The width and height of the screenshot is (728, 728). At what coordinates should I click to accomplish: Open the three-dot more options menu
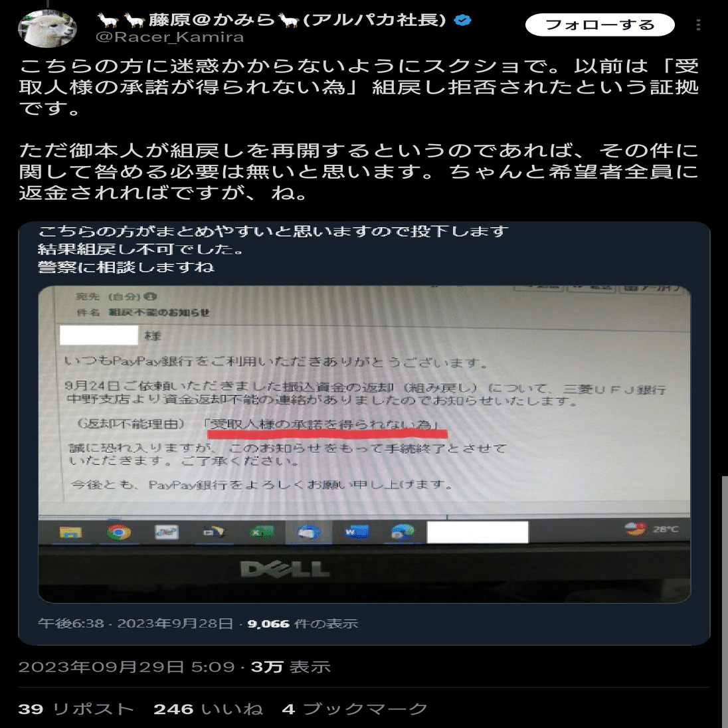[x=698, y=25]
